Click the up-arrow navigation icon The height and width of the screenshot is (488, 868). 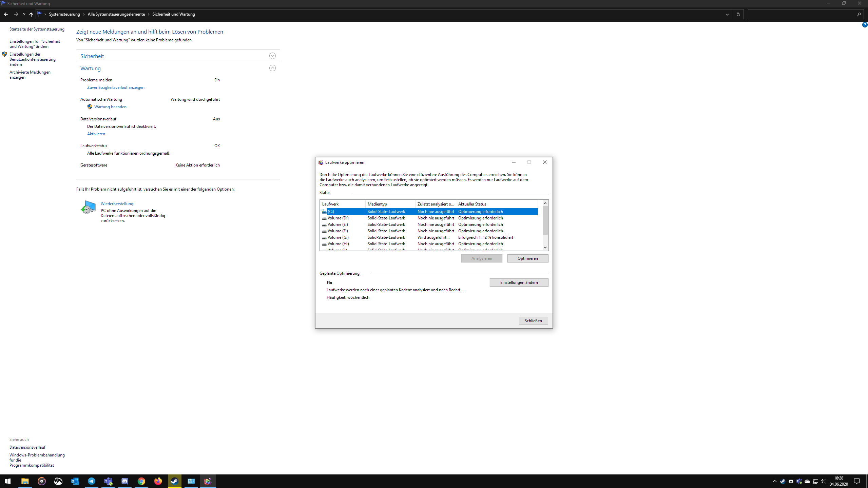coord(31,14)
